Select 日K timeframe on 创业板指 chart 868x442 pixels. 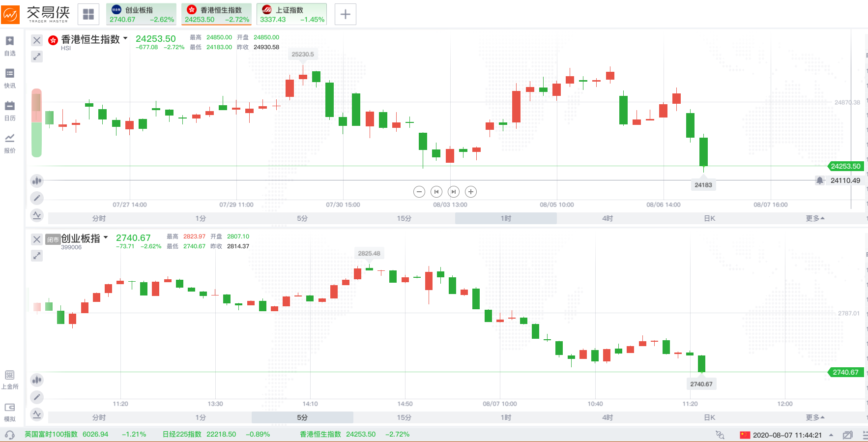709,417
